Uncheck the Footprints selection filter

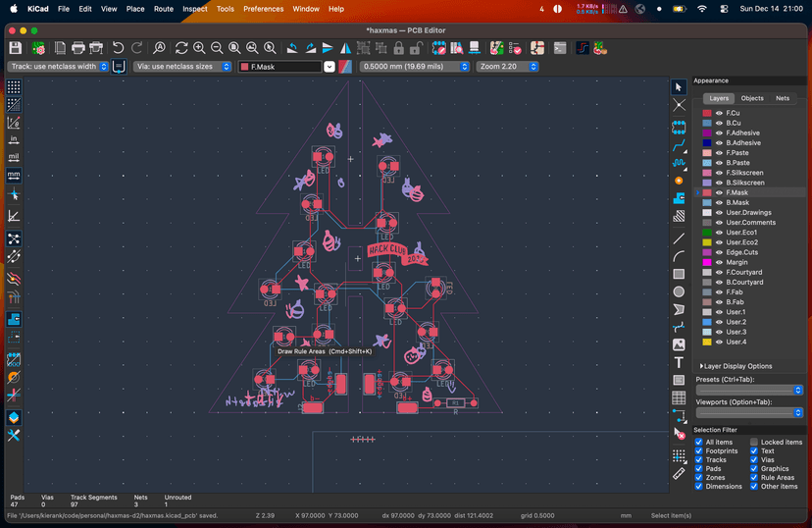tap(698, 451)
